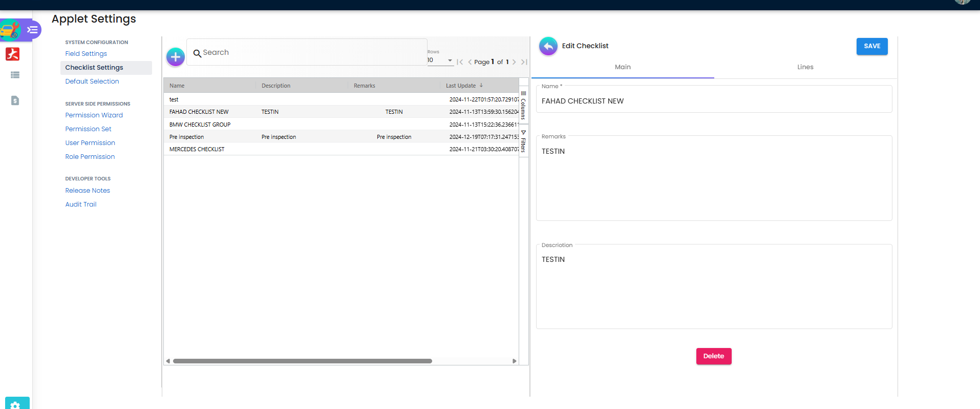Viewport: 980px width, 409px height.
Task: Open Release Notes
Action: (x=88, y=191)
